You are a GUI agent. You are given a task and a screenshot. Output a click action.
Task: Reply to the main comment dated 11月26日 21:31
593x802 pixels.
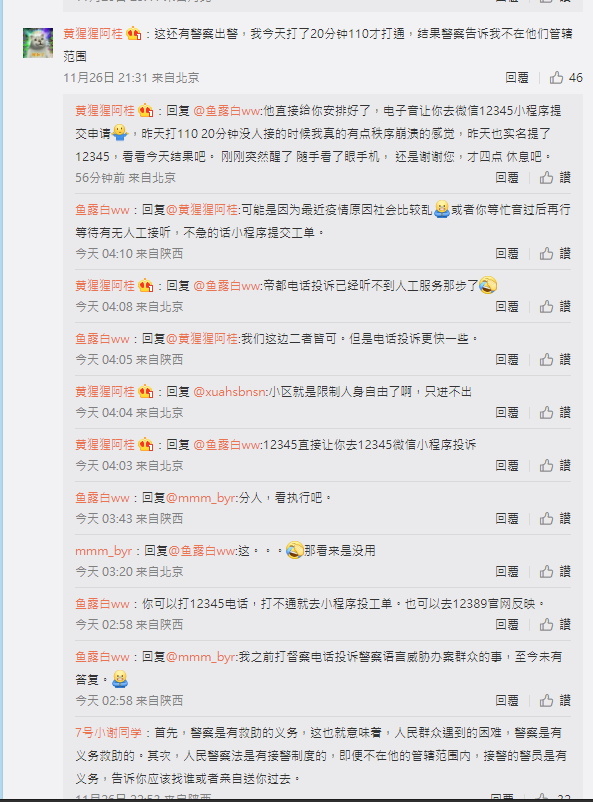(516, 78)
